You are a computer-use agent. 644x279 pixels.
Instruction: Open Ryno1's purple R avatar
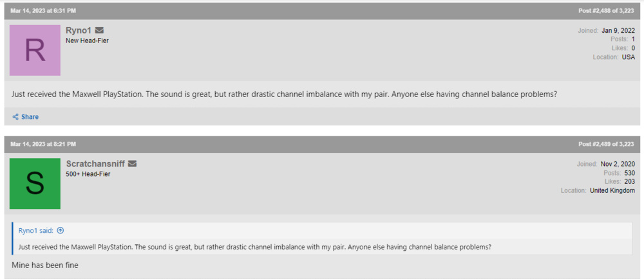35,50
